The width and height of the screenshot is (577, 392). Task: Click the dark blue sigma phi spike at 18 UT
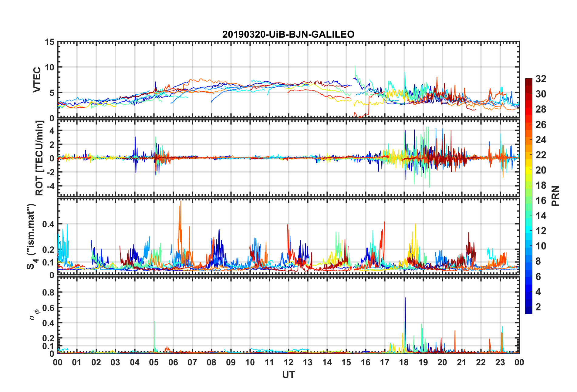point(405,325)
